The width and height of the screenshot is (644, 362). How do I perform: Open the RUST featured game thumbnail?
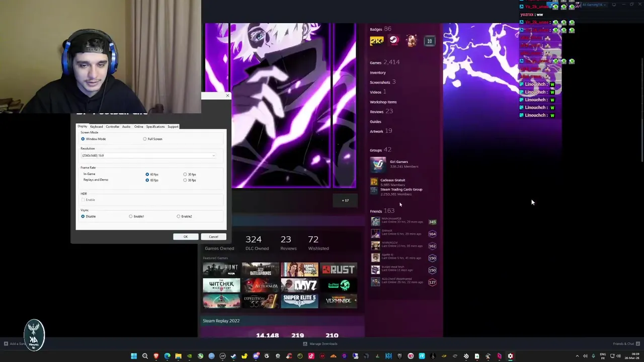(x=339, y=269)
